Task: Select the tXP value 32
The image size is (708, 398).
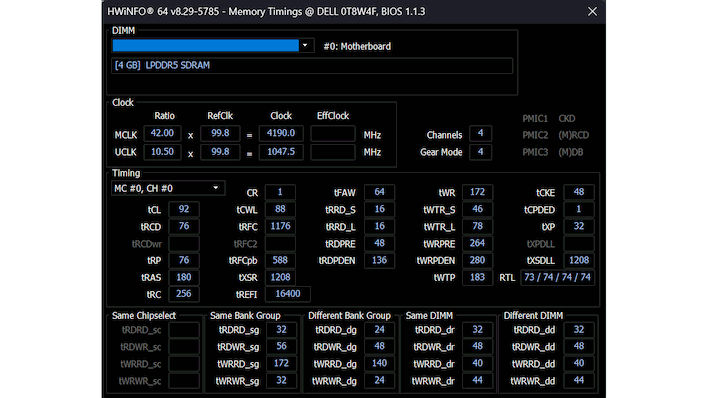Action: pos(579,226)
